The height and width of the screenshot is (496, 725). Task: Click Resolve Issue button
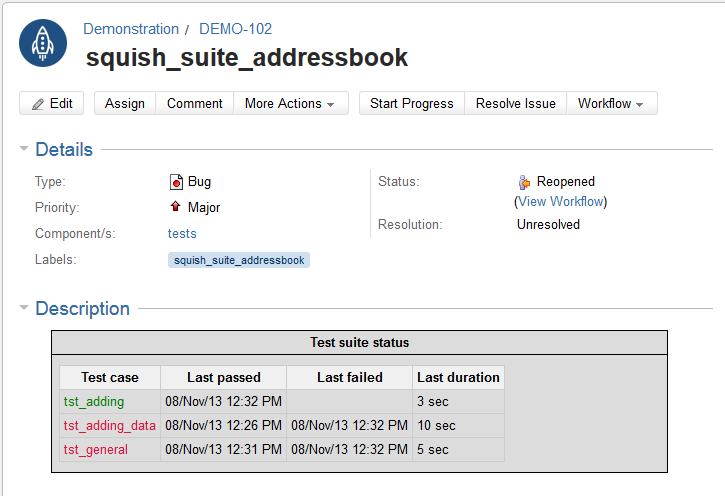(x=515, y=104)
